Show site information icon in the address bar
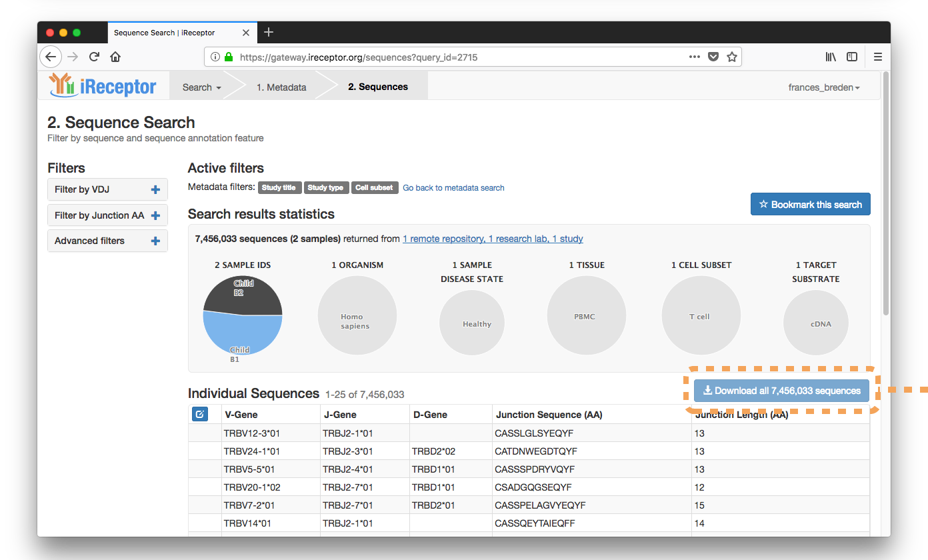 (x=215, y=57)
